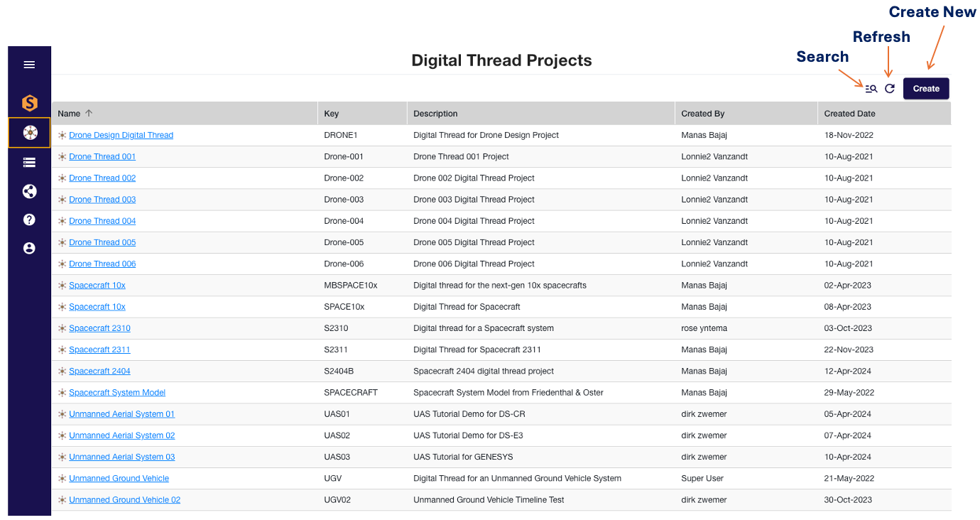Open the help question mark icon
Screen dimensions: 980x520
[29, 220]
